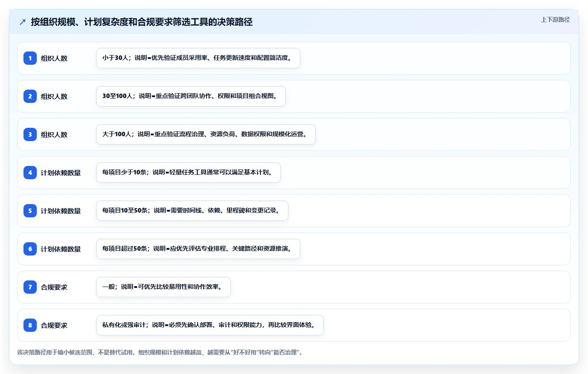The image size is (588, 374).
Task: Select the 一般 compliance description box
Action: tap(164, 287)
